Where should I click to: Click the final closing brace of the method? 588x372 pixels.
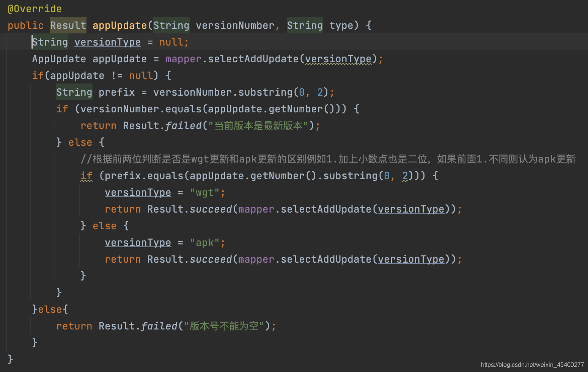point(10,359)
